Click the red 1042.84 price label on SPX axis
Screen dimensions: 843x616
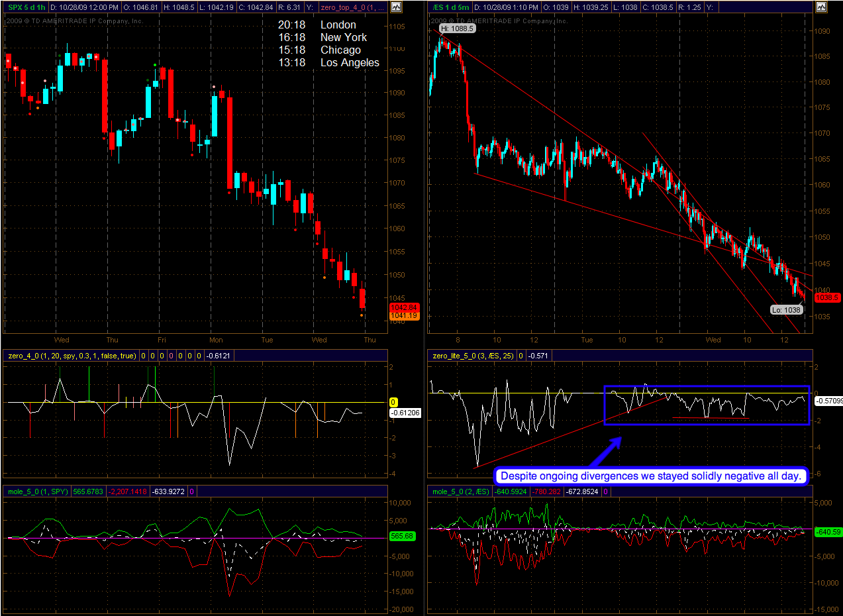(403, 307)
